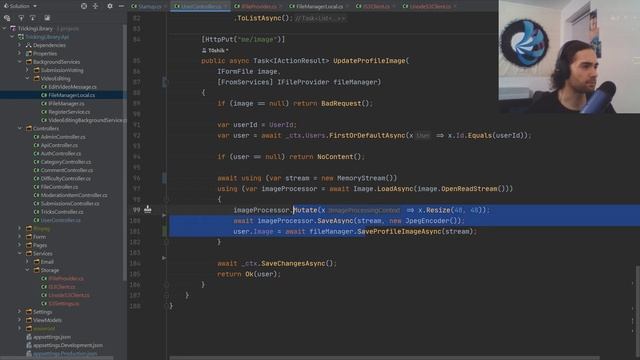The width and height of the screenshot is (640, 360).
Task: Switch to the UserController.cs tab
Action: [200, 7]
